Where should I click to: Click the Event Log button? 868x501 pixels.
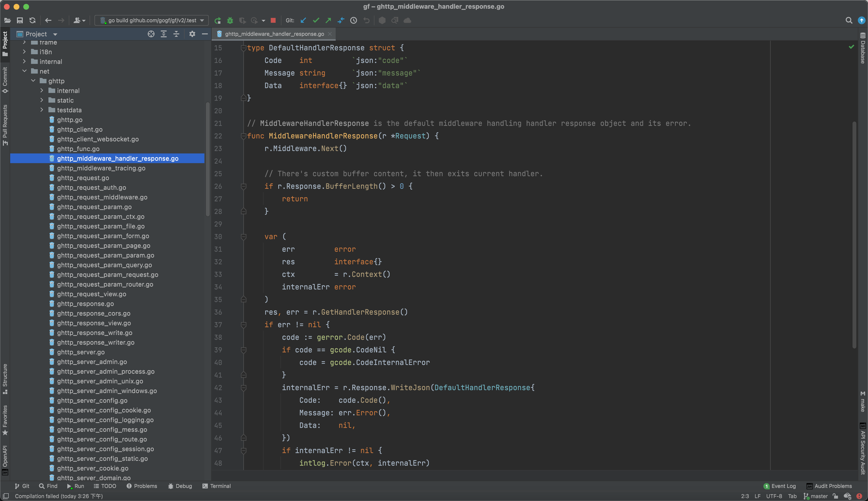click(x=780, y=486)
